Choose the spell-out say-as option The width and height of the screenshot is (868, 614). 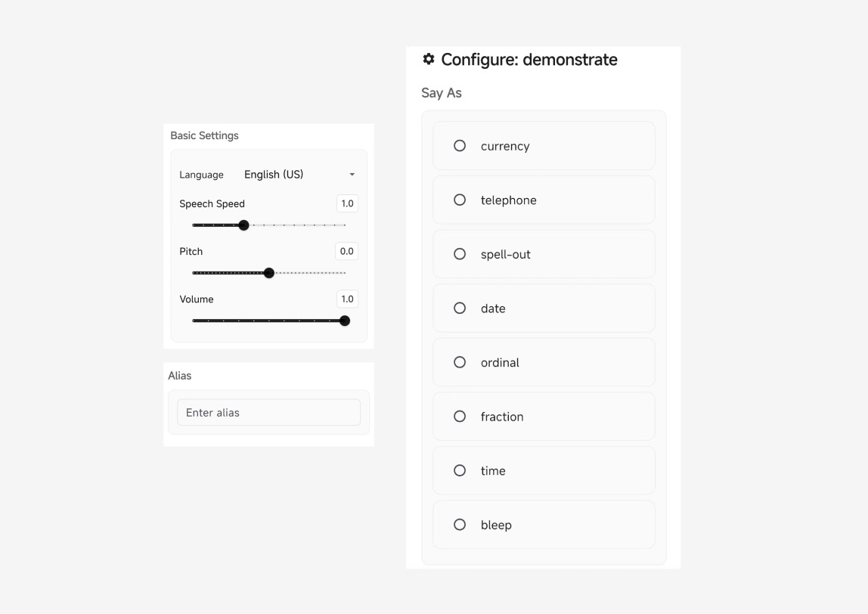point(460,254)
